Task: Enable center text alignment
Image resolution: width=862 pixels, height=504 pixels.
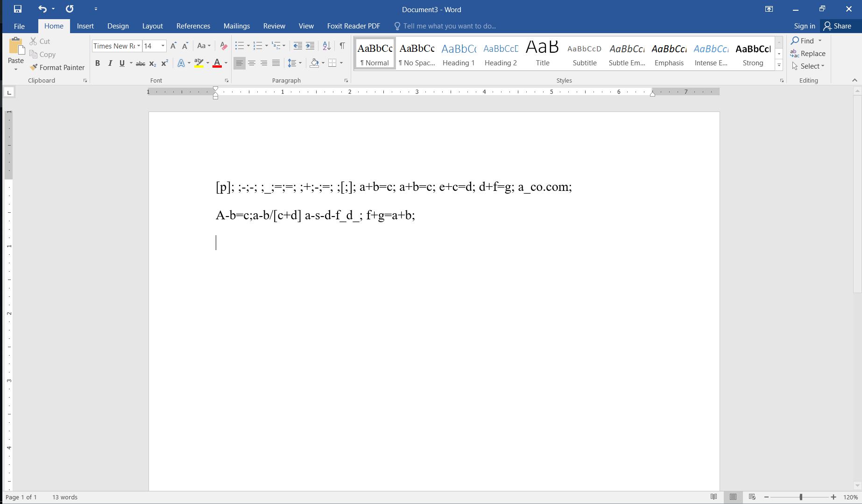Action: pyautogui.click(x=252, y=63)
